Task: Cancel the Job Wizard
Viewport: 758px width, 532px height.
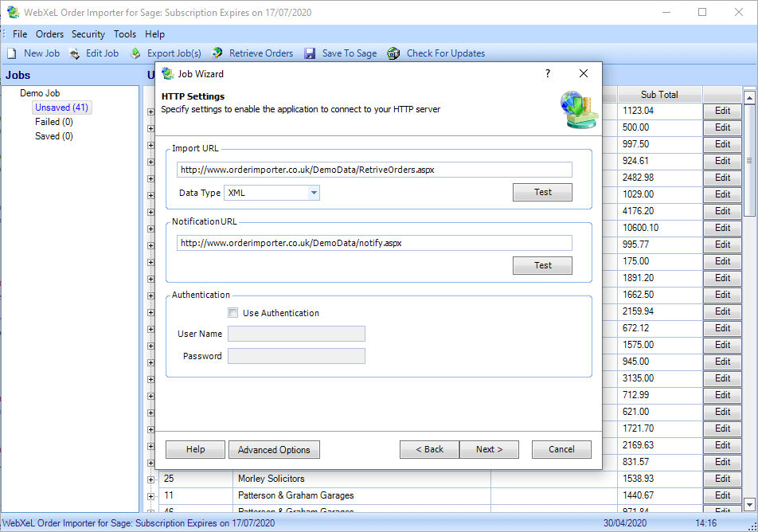Action: pos(561,449)
